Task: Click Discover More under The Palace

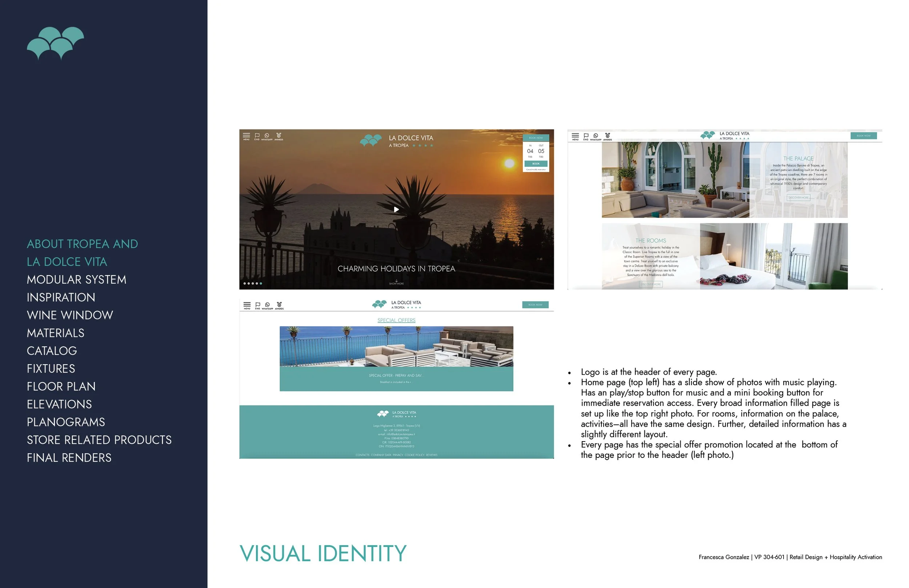Action: pyautogui.click(x=798, y=197)
